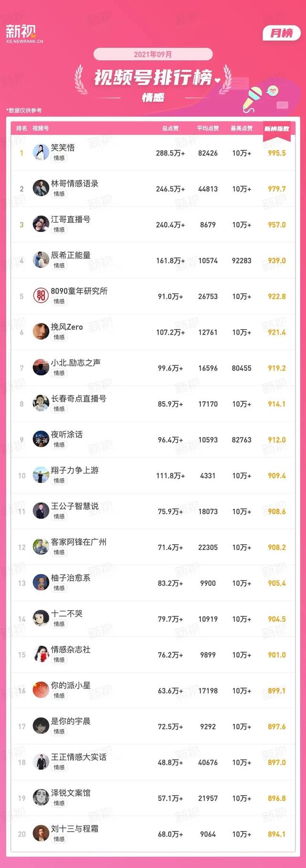The height and width of the screenshot is (868, 306).
Task: Click 林哥情感语录 profile avatar
Action: click(41, 188)
